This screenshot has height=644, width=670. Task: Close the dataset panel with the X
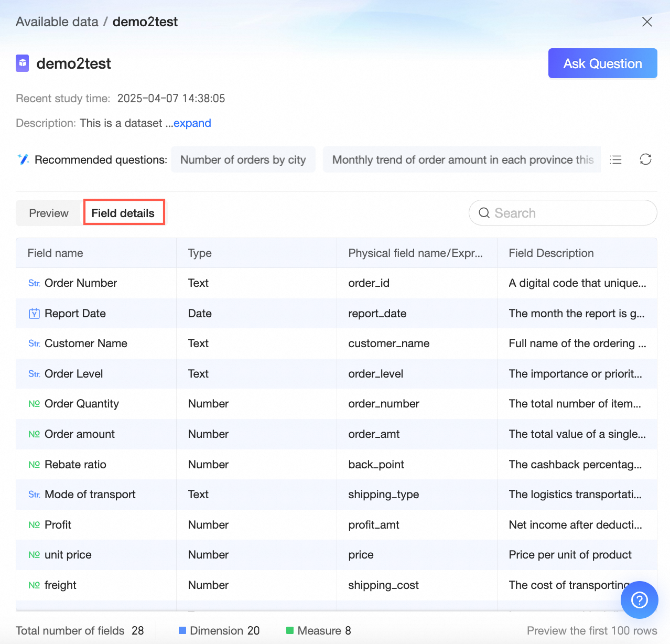pyautogui.click(x=647, y=22)
